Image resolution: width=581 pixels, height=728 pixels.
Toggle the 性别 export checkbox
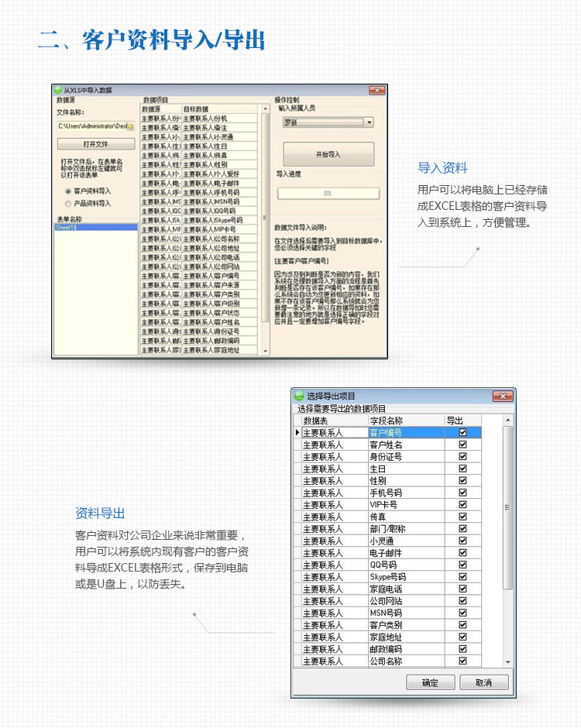(x=462, y=480)
